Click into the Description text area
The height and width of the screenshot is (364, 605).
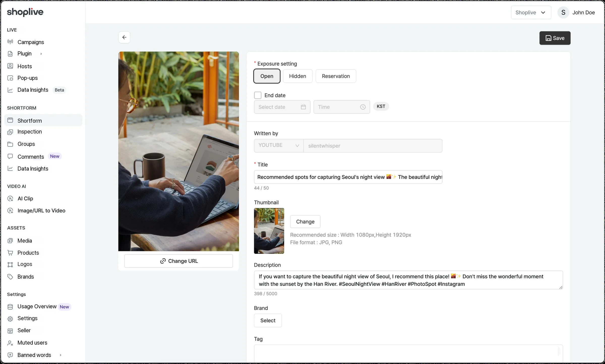pyautogui.click(x=408, y=280)
